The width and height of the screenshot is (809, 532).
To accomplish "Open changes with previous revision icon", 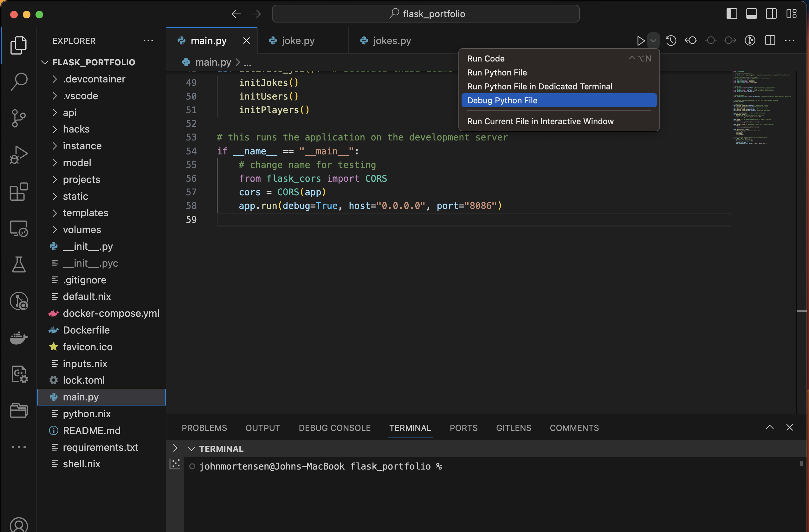I will point(690,41).
